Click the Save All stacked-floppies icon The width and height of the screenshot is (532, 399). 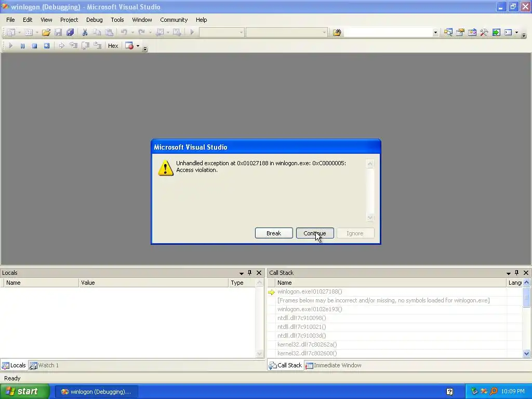pyautogui.click(x=70, y=32)
